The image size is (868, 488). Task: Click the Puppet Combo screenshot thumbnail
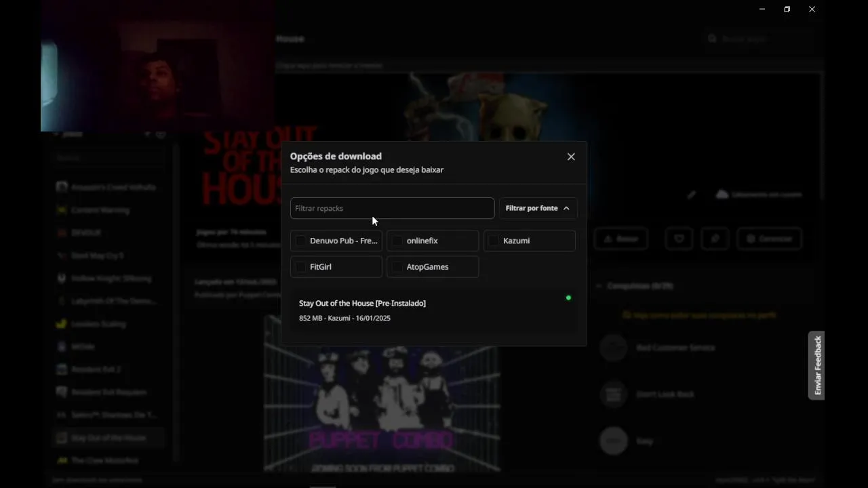click(x=382, y=393)
